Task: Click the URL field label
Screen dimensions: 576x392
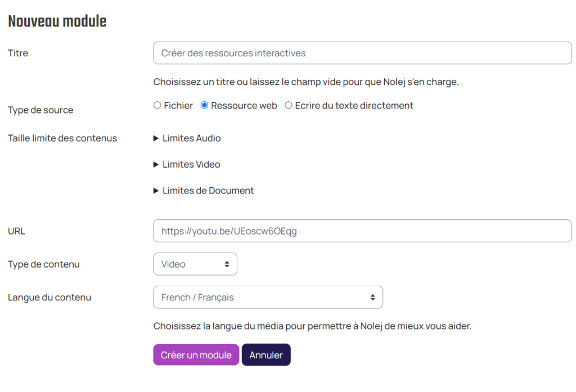Action: click(17, 231)
